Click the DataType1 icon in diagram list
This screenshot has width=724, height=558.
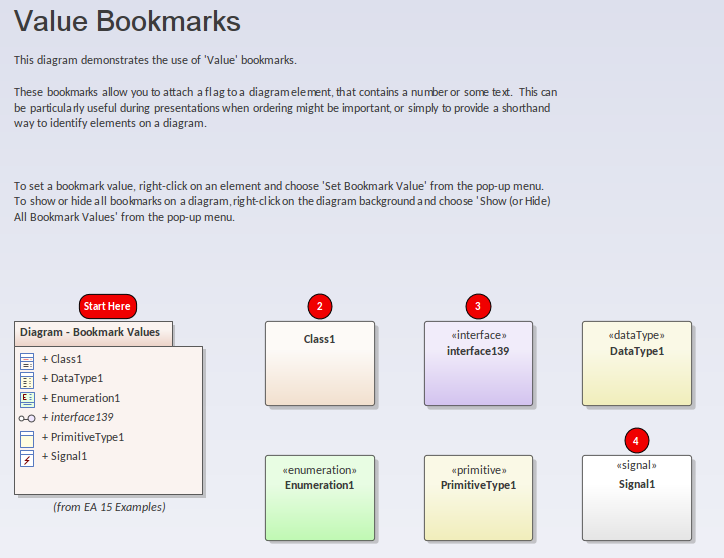tap(27, 379)
